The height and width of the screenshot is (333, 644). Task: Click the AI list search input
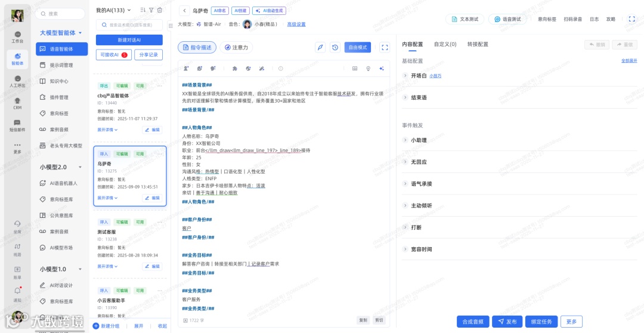click(x=129, y=24)
